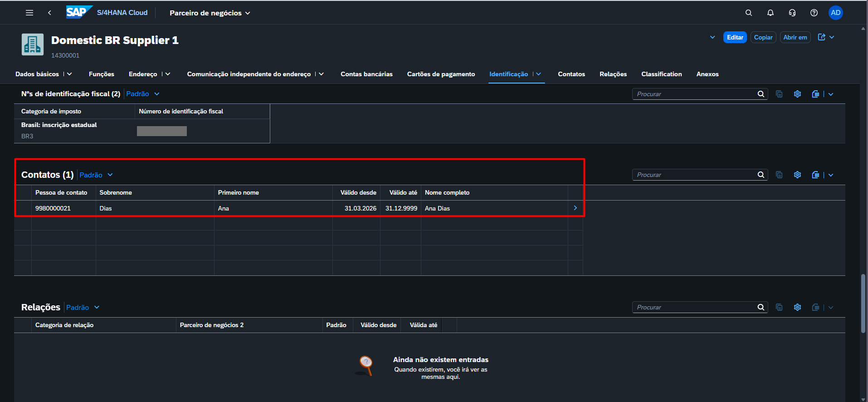
Task: Open Ana Dias contact row details arrow
Action: coord(575,208)
